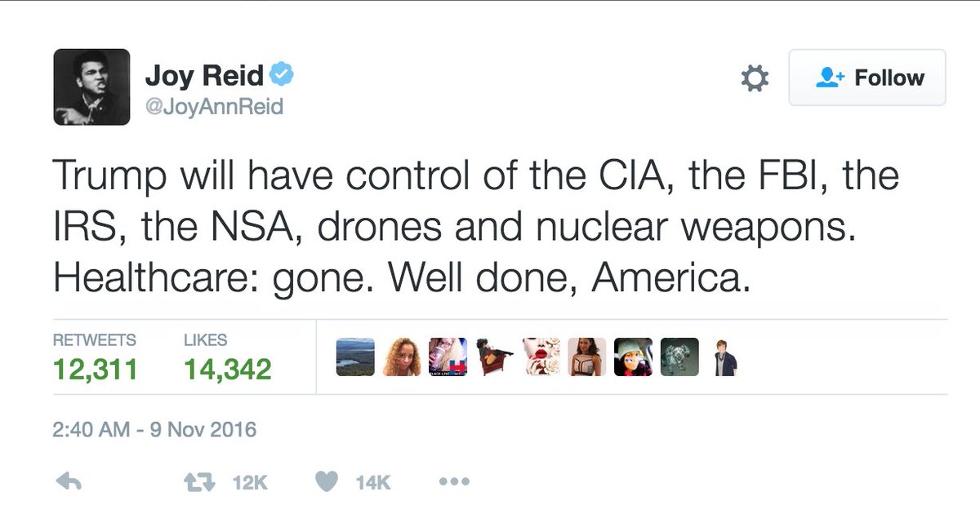Screen dimensions: 980x523
Task: Visit the @JoyAnnReid handle link
Action: (214, 107)
